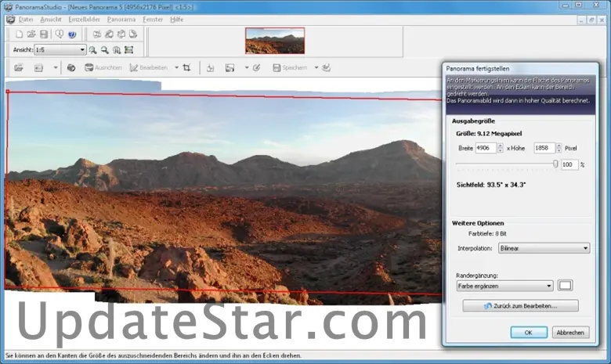611x364 pixels.
Task: Click the import images folder icon
Action: pyautogui.click(x=19, y=68)
